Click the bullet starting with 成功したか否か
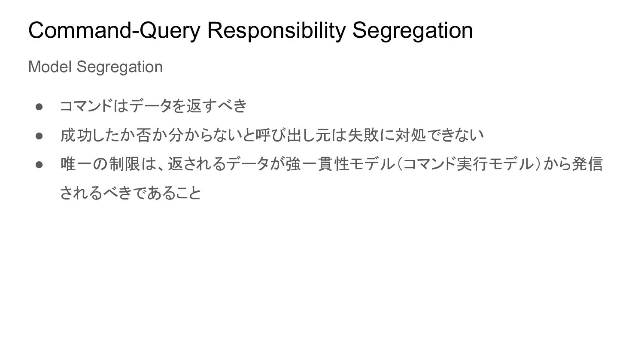The height and width of the screenshot is (362, 644). tap(272, 135)
